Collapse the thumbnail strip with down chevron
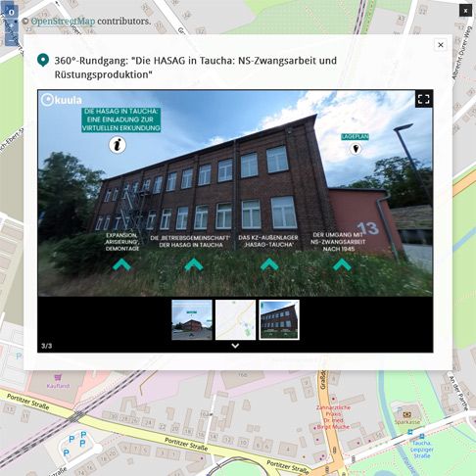476x476 pixels. coord(235,346)
